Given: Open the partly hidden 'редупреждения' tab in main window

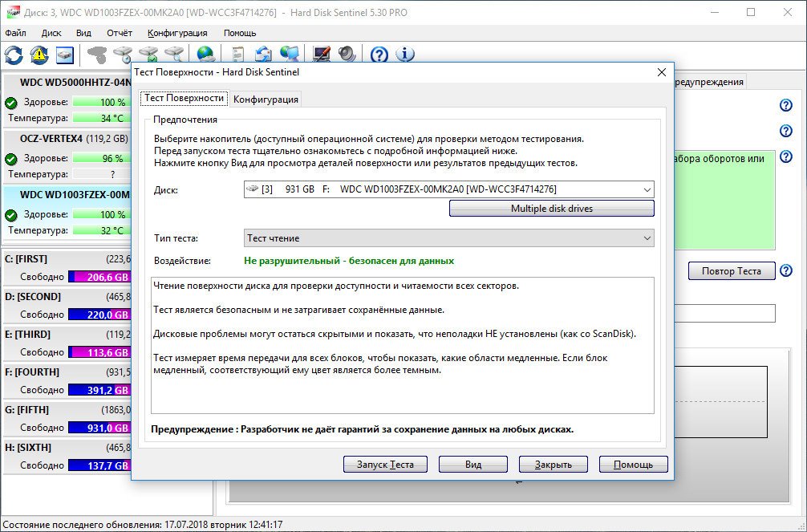Looking at the screenshot, I should (x=709, y=82).
